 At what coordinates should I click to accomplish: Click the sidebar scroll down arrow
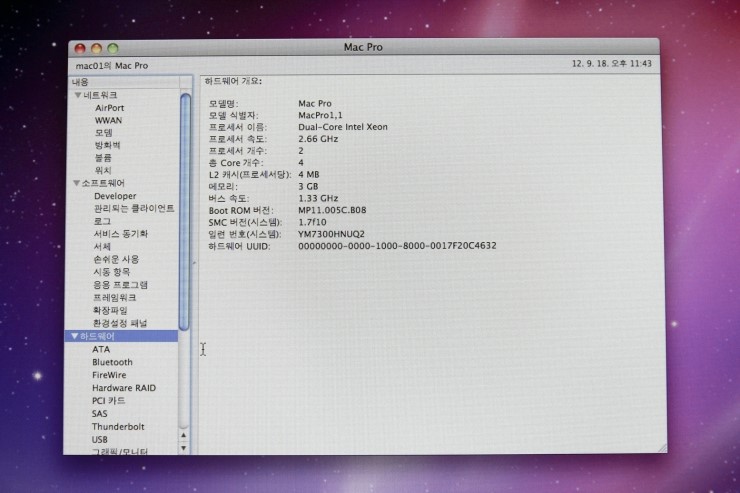(x=184, y=446)
